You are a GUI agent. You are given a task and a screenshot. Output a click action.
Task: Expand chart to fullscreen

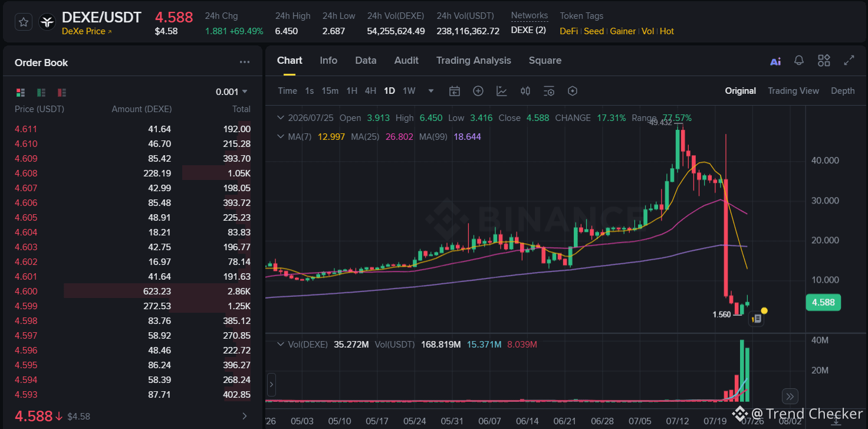click(849, 60)
